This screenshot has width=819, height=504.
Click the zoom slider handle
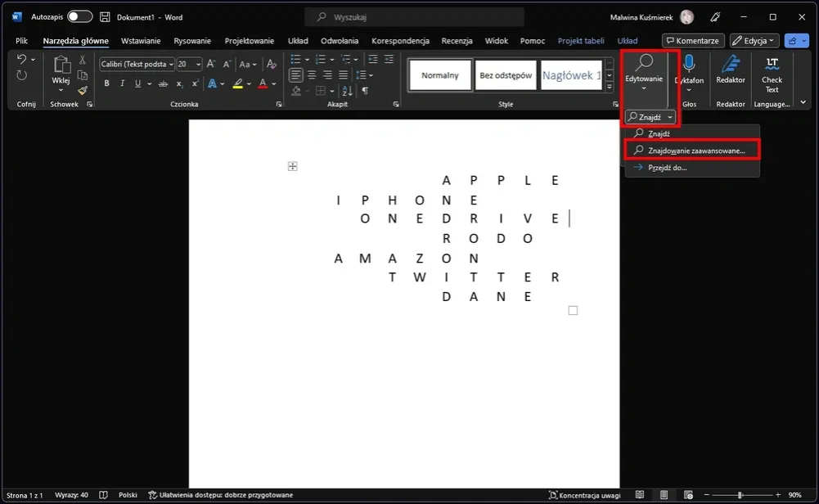point(740,495)
